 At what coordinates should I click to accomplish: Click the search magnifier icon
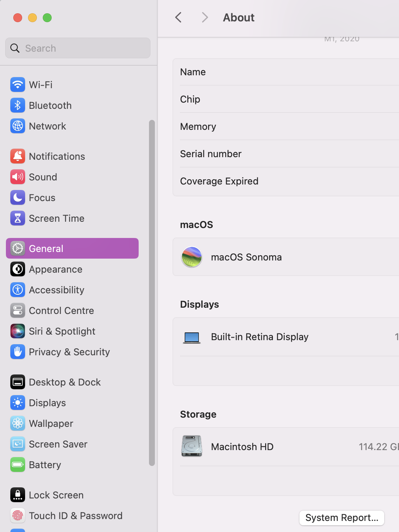pyautogui.click(x=15, y=48)
